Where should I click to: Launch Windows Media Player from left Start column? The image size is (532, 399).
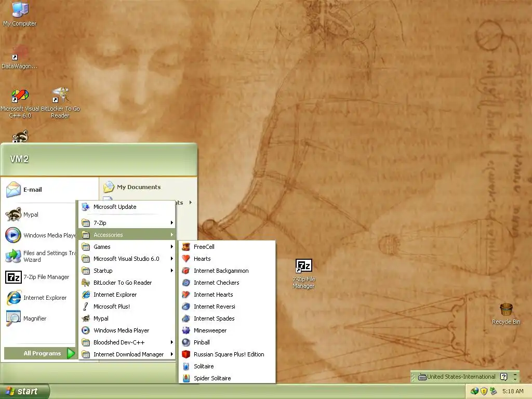(x=40, y=235)
